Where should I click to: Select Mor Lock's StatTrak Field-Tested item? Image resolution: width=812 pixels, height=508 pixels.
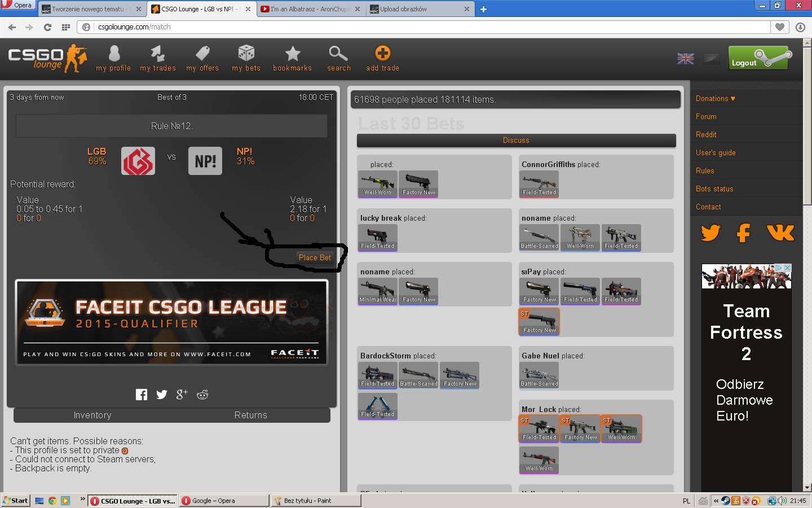(539, 429)
